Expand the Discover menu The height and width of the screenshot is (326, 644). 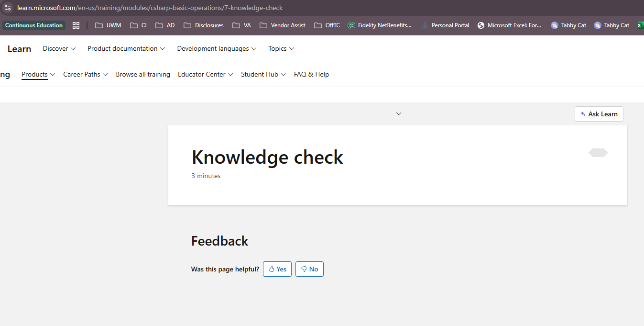(x=59, y=48)
